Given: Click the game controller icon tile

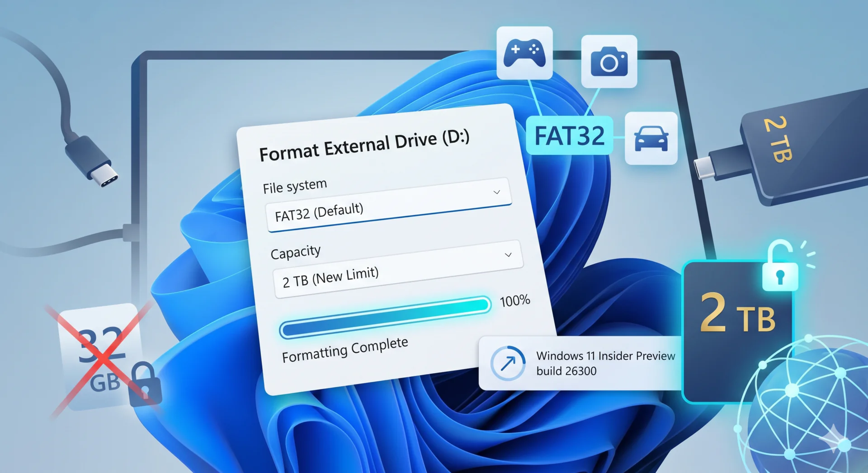Looking at the screenshot, I should pos(524,53).
